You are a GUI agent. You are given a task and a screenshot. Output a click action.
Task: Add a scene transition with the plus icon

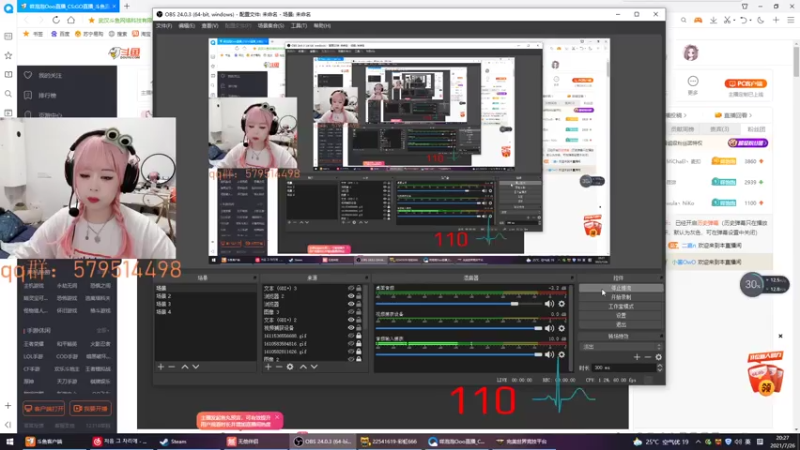click(637, 357)
